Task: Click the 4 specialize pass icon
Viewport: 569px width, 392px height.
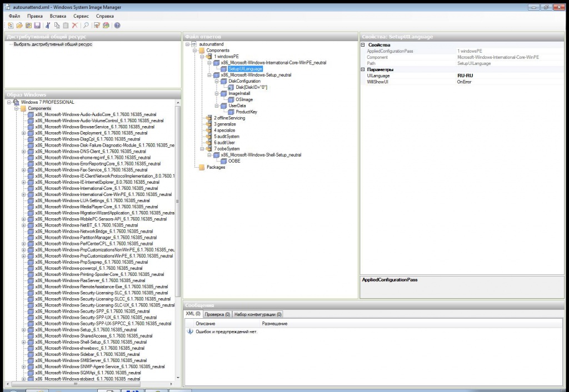Action: 209,130
